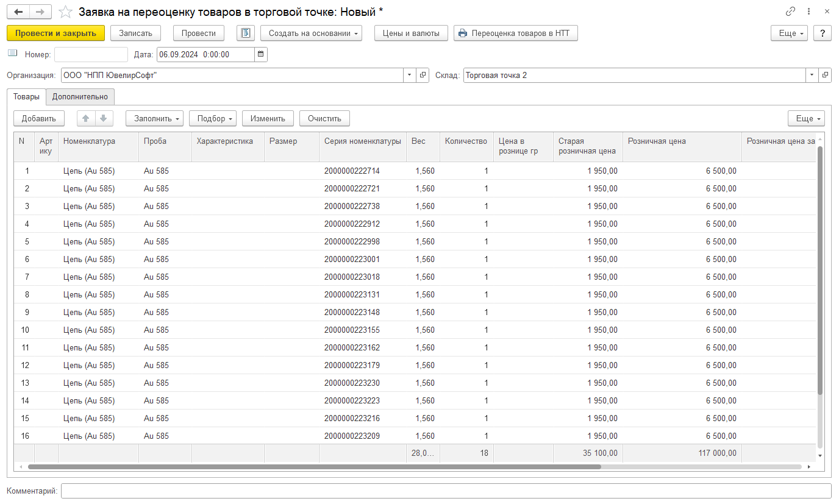Print Переоценка товаров в НТТ
The width and height of the screenshot is (839, 504).
click(x=515, y=33)
